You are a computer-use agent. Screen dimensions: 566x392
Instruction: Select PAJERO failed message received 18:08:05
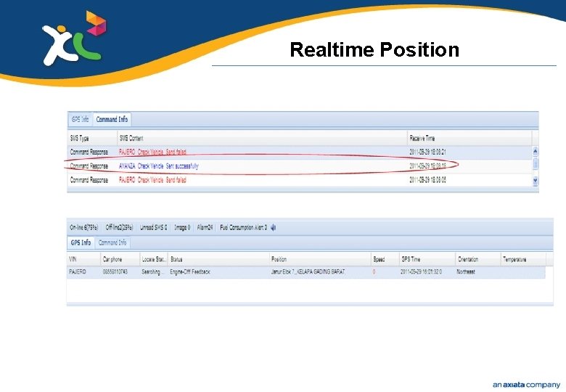152,180
